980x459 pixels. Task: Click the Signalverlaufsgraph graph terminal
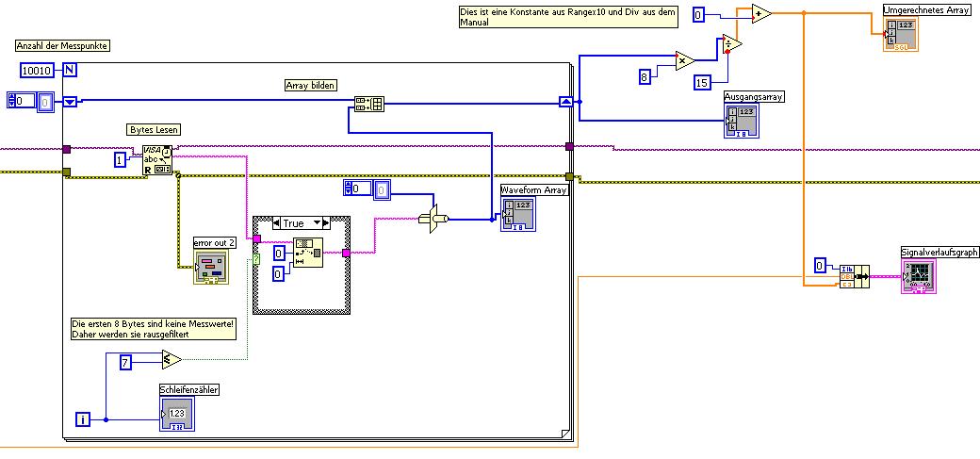pyautogui.click(x=919, y=275)
